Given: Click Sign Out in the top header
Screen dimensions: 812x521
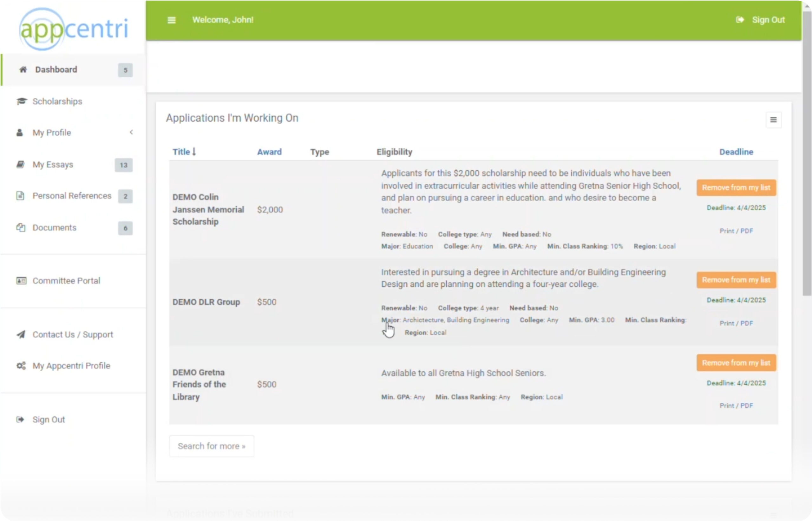Looking at the screenshot, I should tap(768, 20).
